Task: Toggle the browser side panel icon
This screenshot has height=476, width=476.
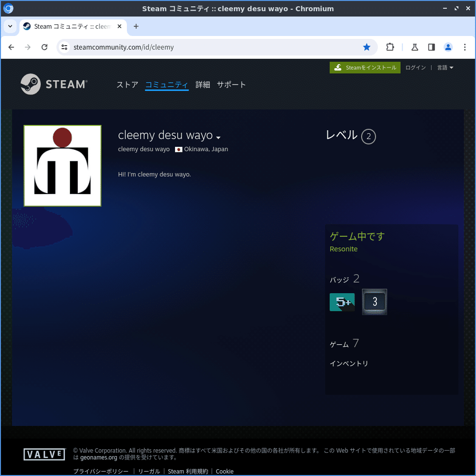Action: click(x=431, y=47)
